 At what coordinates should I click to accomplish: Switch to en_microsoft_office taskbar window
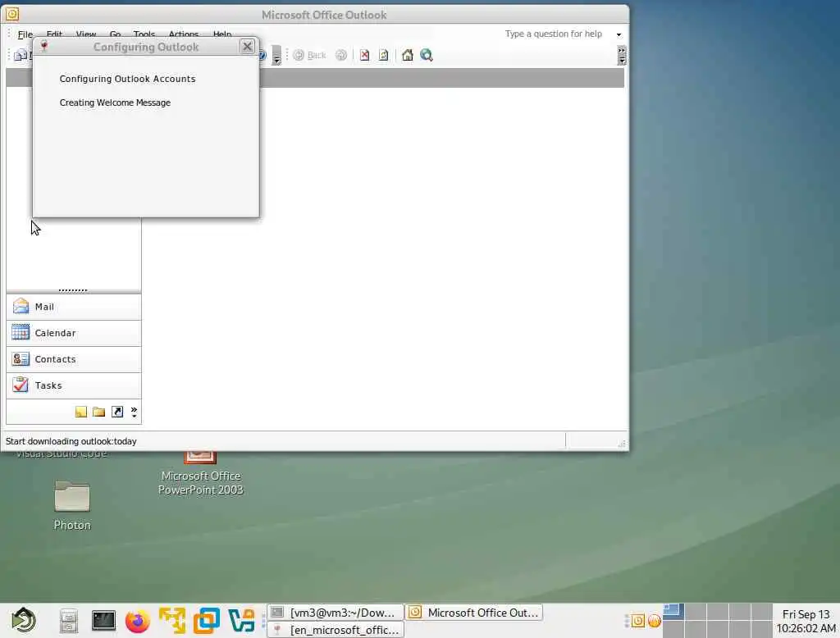336,630
